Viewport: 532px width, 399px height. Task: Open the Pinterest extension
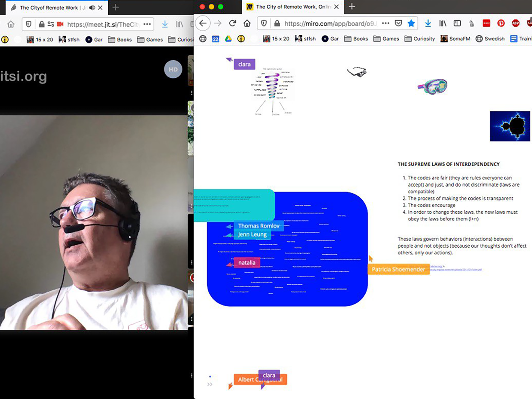[501, 23]
